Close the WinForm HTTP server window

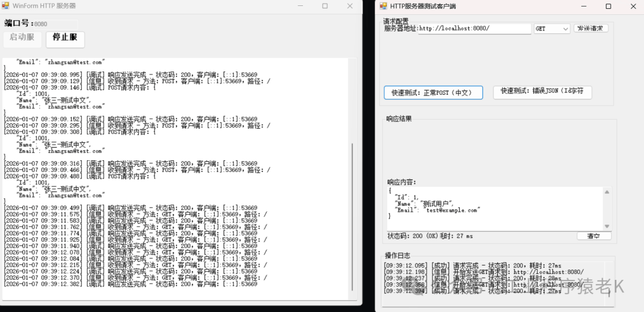(x=352, y=6)
